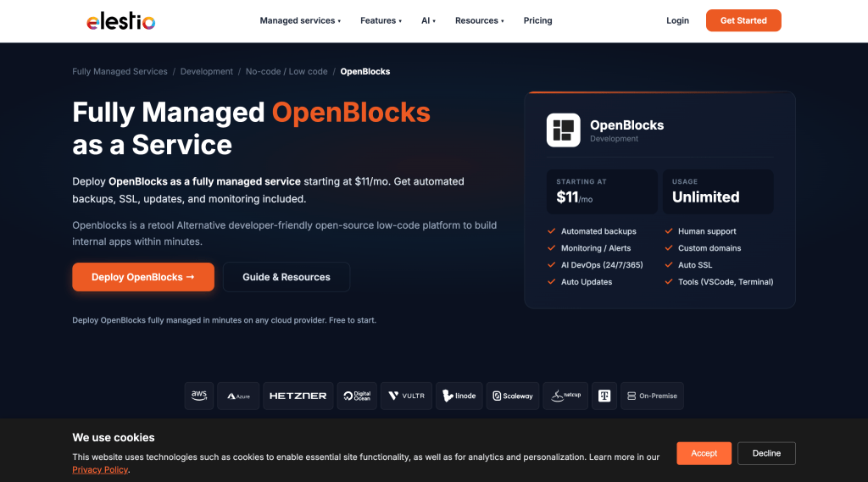Viewport: 868px width, 482px height.
Task: Click the Deploy OpenBlocks button
Action: coord(143,277)
